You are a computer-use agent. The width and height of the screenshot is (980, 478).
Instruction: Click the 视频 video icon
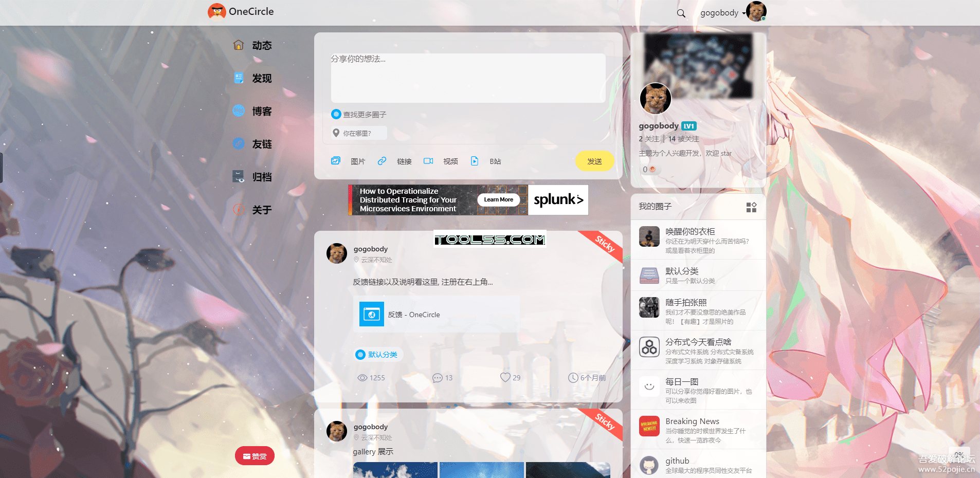tap(428, 161)
